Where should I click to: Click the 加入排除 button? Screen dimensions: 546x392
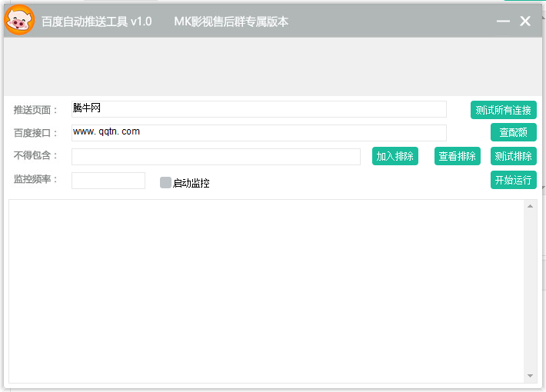pyautogui.click(x=395, y=156)
